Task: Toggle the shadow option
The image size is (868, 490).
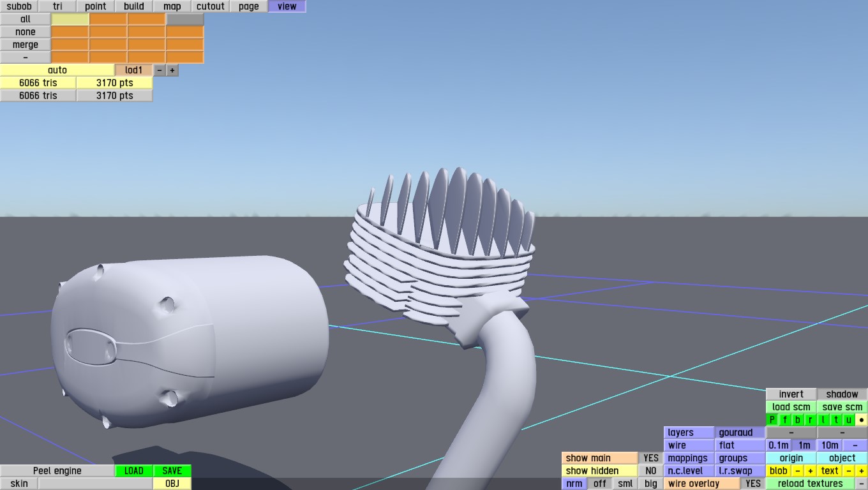Action: [x=842, y=394]
